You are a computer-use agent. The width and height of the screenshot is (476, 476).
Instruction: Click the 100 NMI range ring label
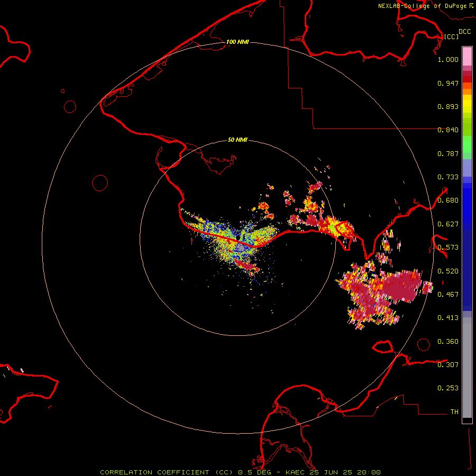237,42
